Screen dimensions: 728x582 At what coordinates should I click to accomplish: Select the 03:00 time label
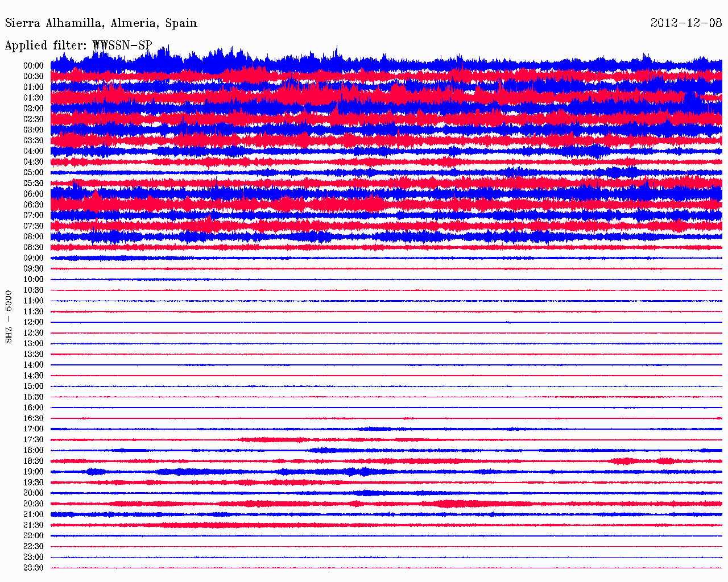pos(34,130)
